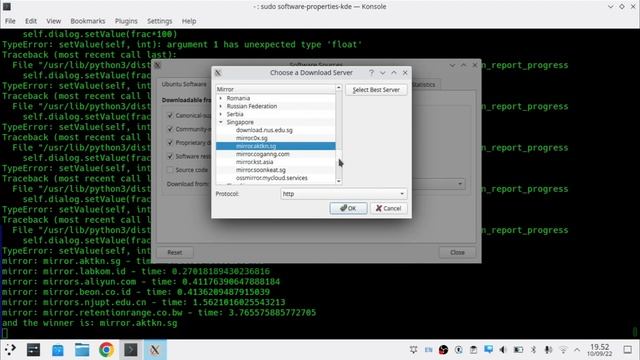
Task: Open the volume tray icon
Action: click(x=503, y=350)
